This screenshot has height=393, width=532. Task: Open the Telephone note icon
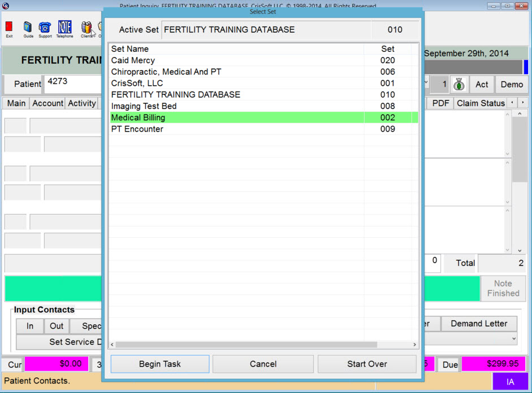coord(64,27)
